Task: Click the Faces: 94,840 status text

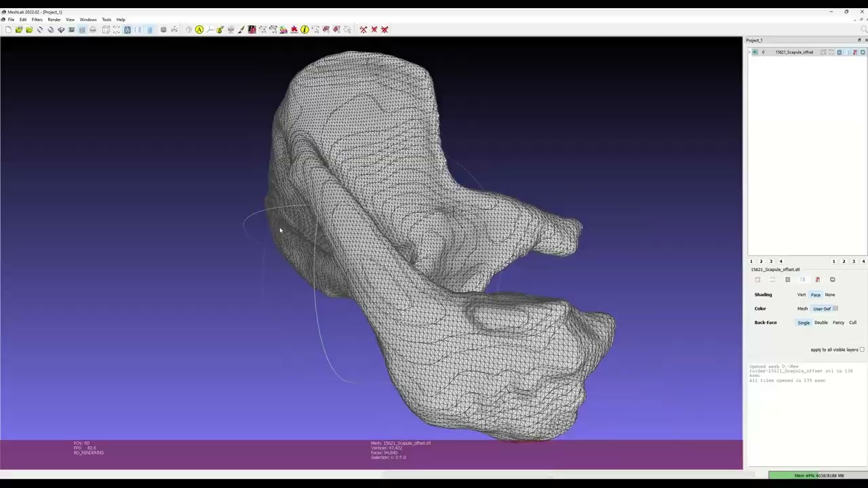Action: point(384,453)
